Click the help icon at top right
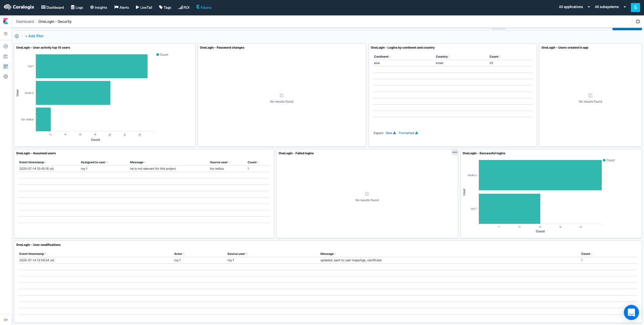 point(638,21)
